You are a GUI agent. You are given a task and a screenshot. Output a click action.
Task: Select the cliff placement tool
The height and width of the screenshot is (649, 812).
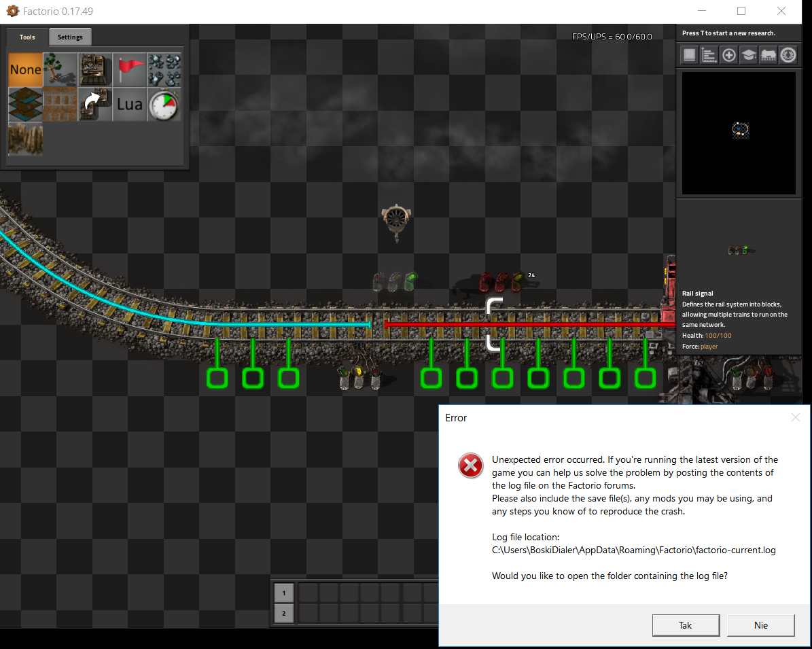coord(25,139)
